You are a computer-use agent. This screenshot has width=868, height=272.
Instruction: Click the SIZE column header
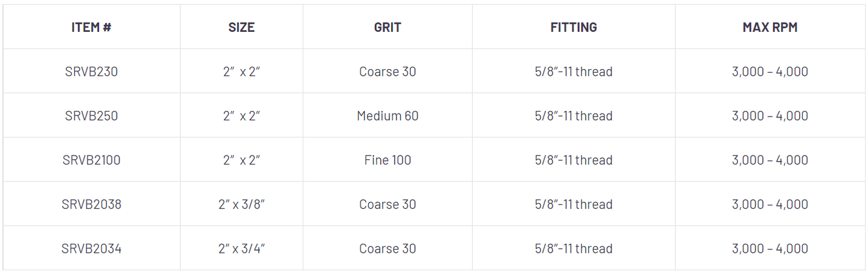(x=241, y=27)
